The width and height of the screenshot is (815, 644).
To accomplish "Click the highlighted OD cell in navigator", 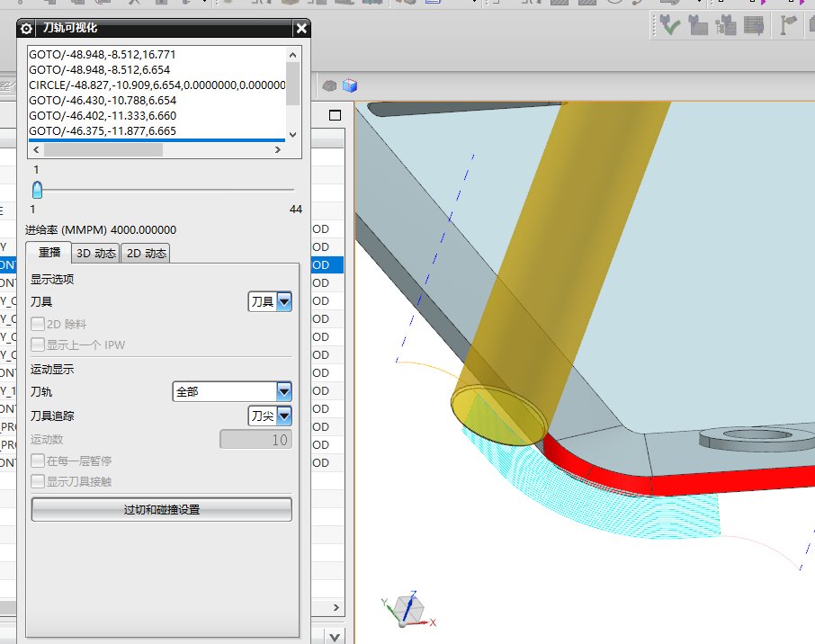I will coord(327,265).
